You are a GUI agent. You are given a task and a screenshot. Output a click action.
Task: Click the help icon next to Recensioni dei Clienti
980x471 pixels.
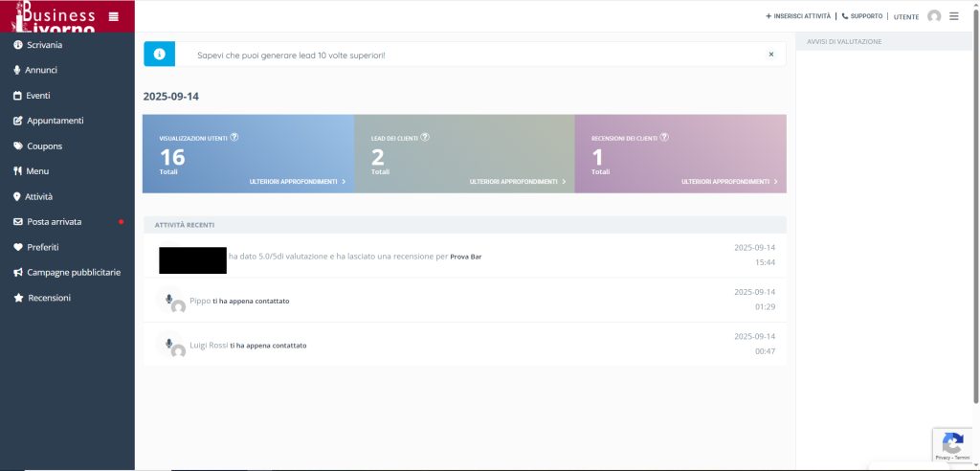pos(664,137)
